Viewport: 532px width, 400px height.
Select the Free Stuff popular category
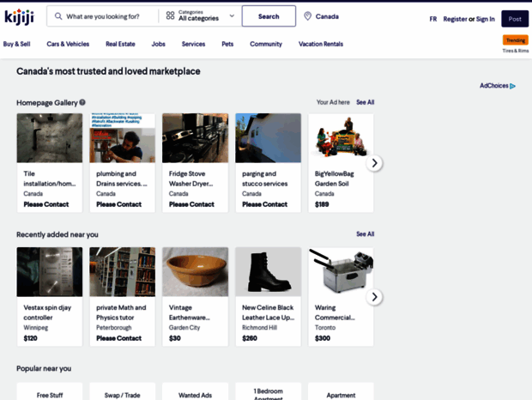point(49,395)
